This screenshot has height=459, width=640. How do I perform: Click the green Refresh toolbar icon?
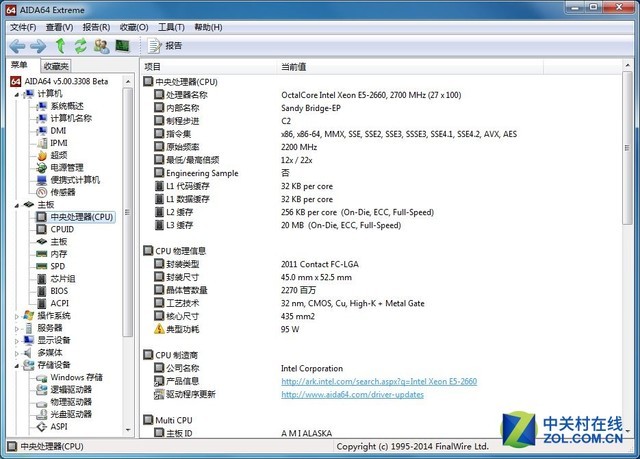80,46
